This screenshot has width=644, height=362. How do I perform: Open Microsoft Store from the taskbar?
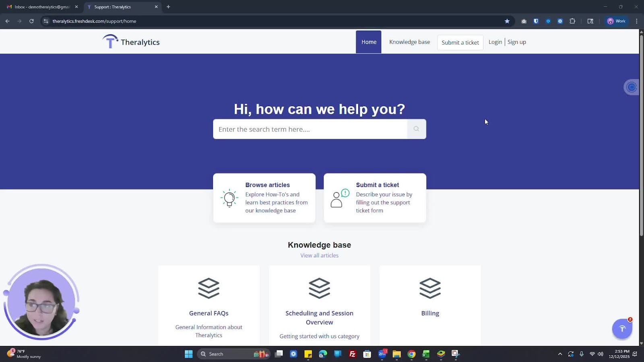(x=367, y=354)
